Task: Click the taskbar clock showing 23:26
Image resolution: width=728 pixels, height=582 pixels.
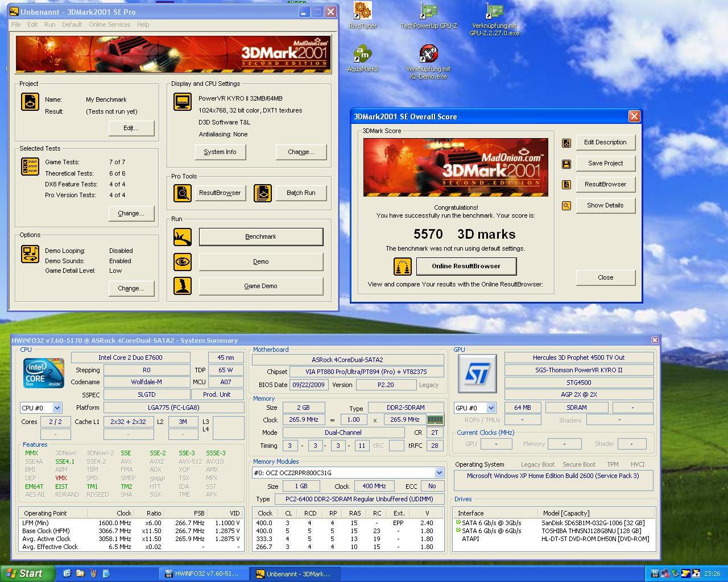Action: [x=712, y=574]
